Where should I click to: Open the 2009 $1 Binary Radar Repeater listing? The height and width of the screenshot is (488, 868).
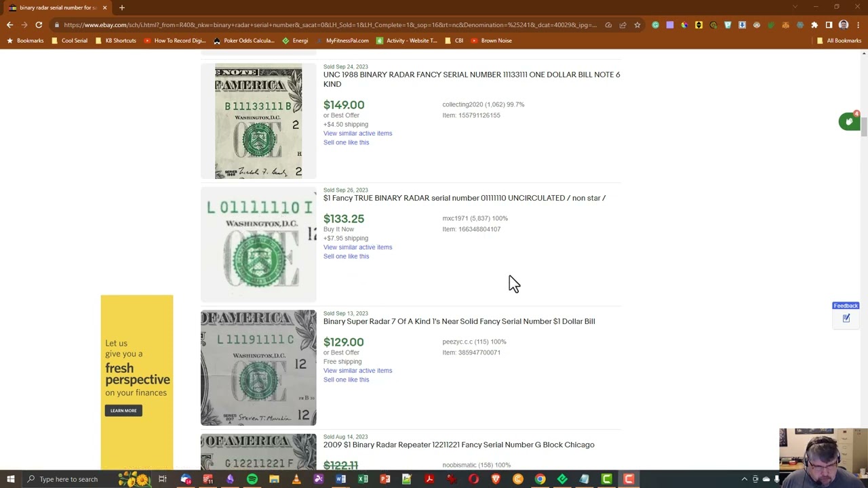click(459, 445)
